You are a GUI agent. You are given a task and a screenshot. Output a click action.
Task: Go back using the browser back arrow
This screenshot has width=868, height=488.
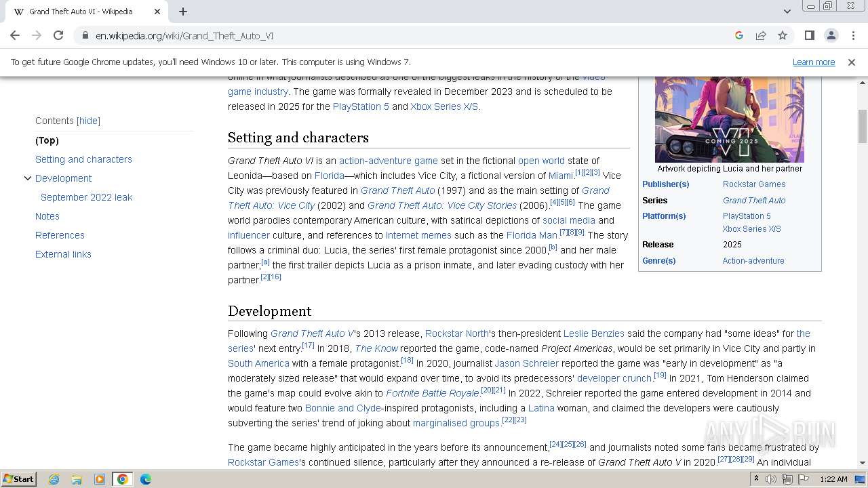coord(15,36)
